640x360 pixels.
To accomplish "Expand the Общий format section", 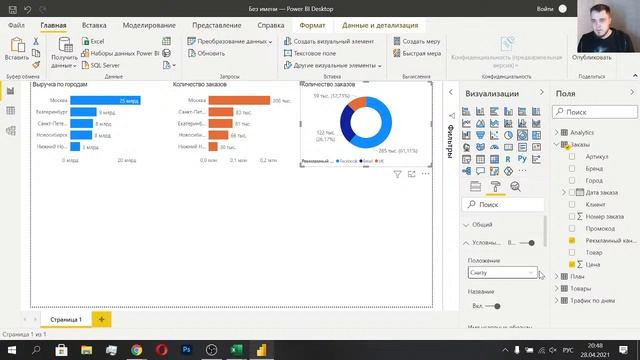I will coord(466,225).
